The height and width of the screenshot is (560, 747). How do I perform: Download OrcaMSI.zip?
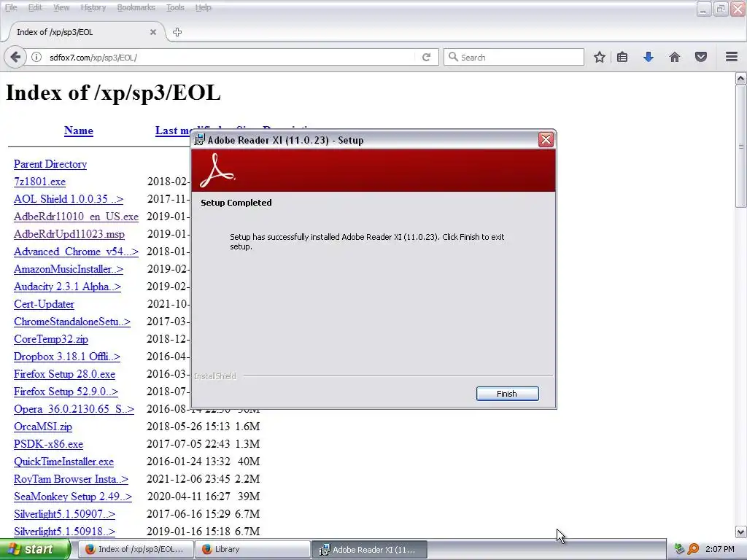(43, 427)
